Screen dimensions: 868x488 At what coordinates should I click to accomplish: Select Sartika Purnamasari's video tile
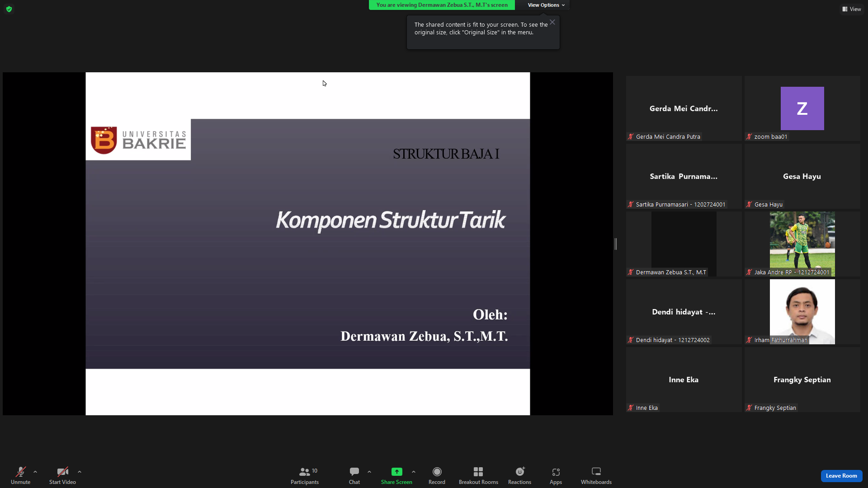click(x=684, y=176)
